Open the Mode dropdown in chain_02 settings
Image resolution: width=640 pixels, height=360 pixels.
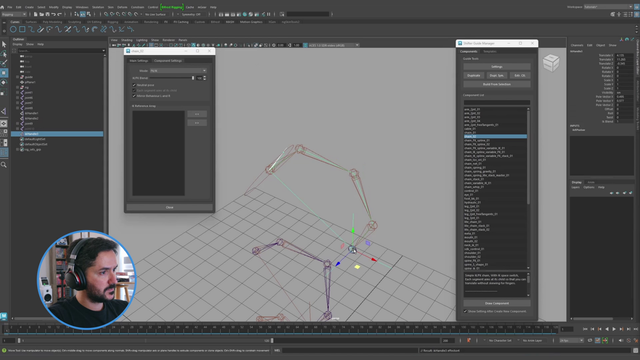[178, 71]
